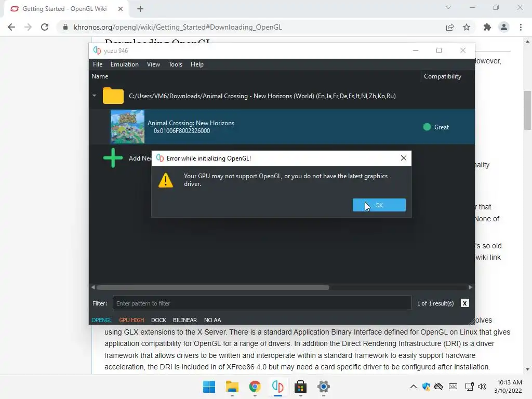Click Chrome back navigation arrow
Image resolution: width=532 pixels, height=399 pixels.
pos(11,27)
